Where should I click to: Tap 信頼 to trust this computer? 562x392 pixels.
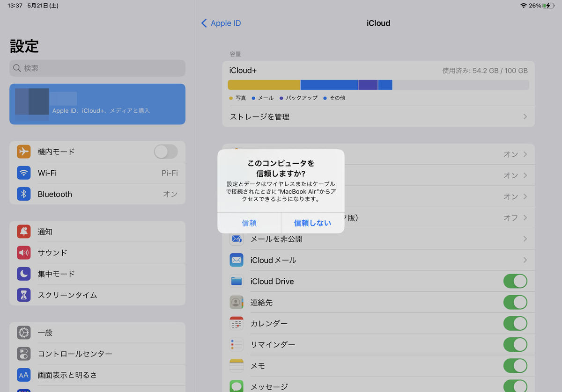click(x=249, y=223)
